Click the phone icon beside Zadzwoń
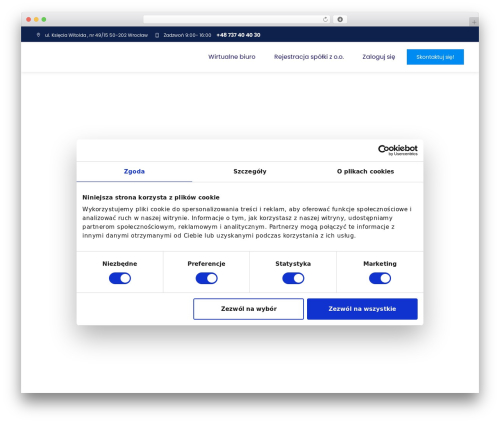 157,35
